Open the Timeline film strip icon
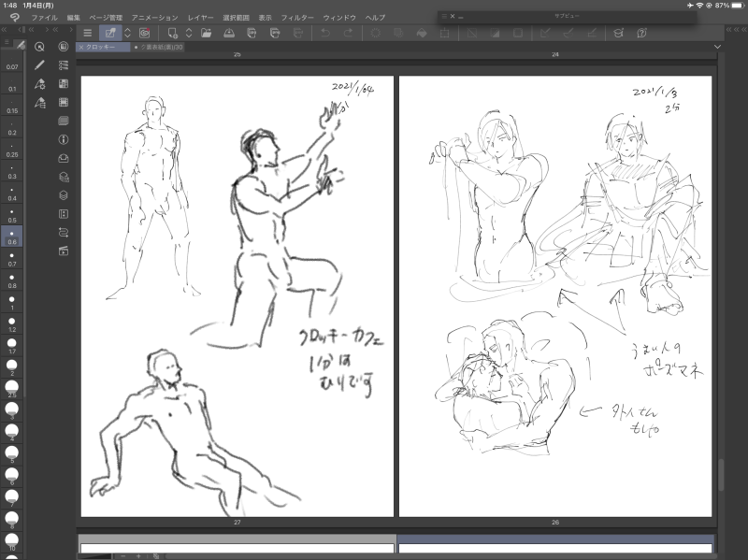This screenshot has height=560, width=748. (64, 102)
